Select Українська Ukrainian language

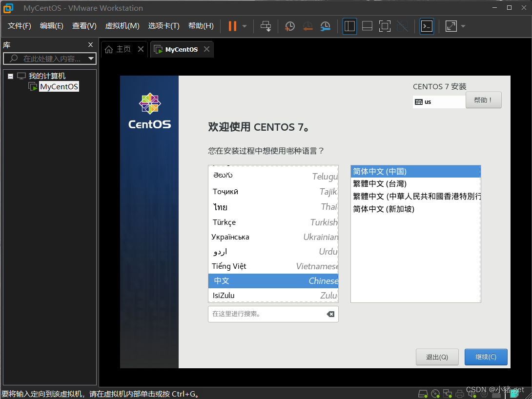tap(273, 237)
